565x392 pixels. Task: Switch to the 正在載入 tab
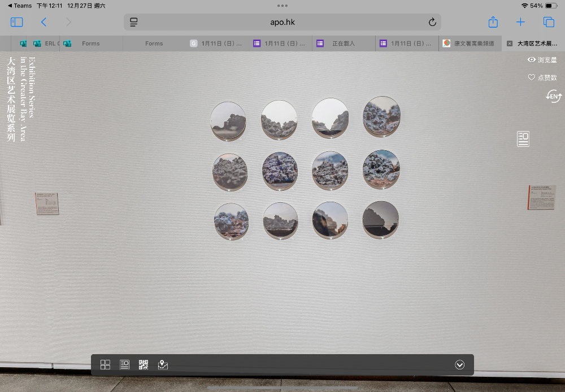click(x=346, y=43)
